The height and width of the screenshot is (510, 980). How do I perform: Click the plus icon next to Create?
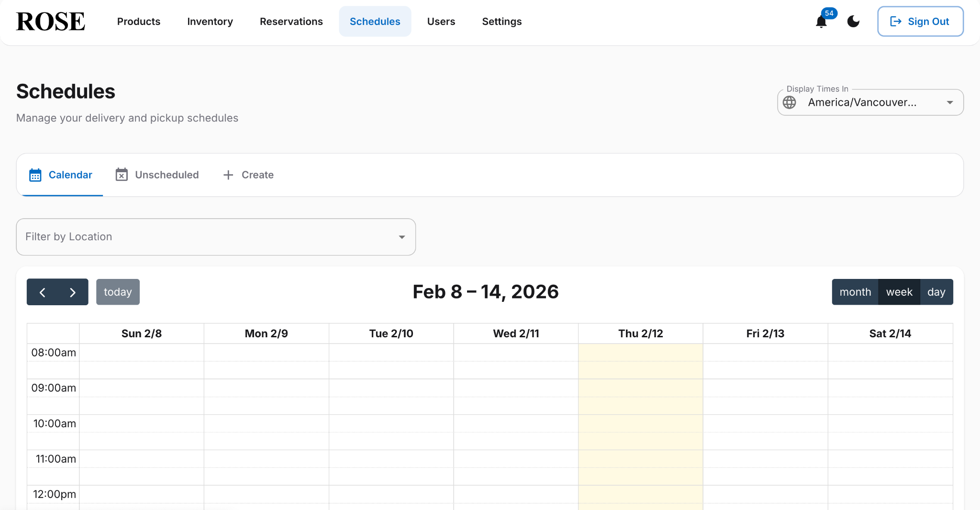[x=228, y=175]
